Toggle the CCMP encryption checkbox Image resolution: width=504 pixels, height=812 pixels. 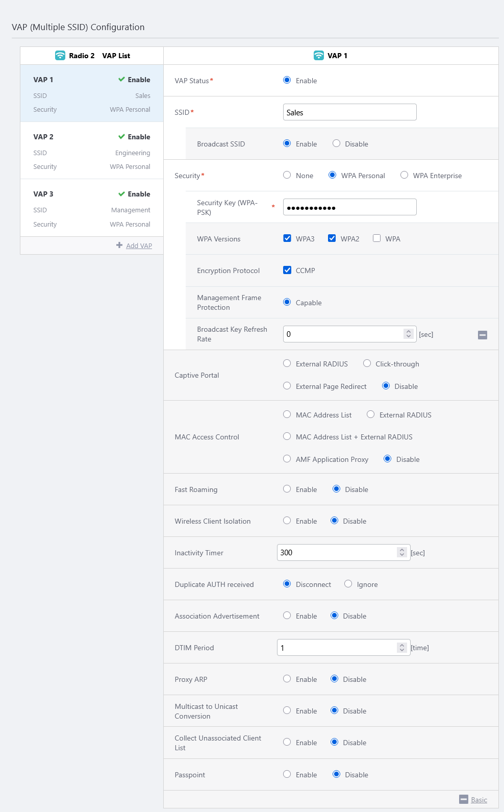tap(287, 270)
